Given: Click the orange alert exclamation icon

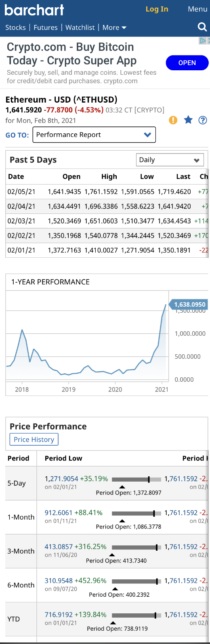Looking at the screenshot, I should pos(173,120).
